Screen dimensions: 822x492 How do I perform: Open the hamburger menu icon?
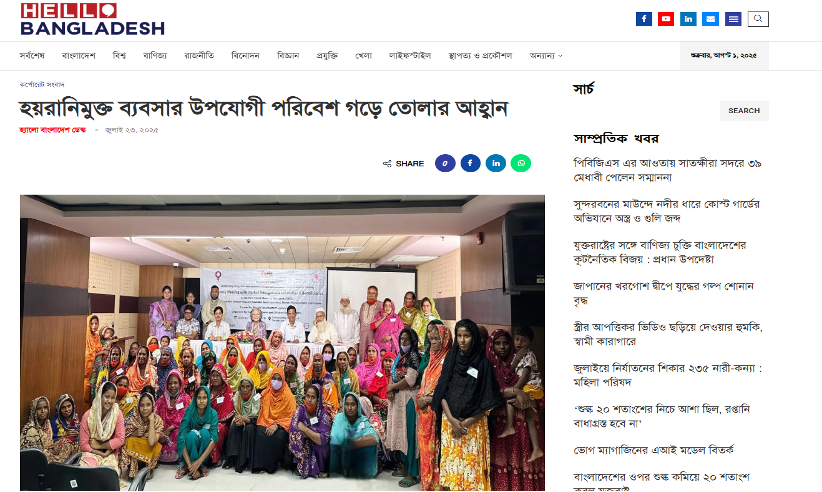(733, 19)
